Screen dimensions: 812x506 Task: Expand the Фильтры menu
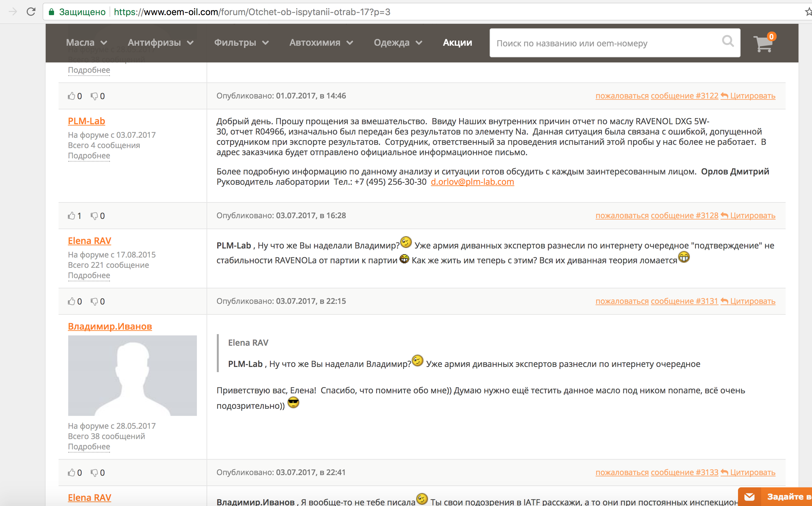tap(242, 42)
